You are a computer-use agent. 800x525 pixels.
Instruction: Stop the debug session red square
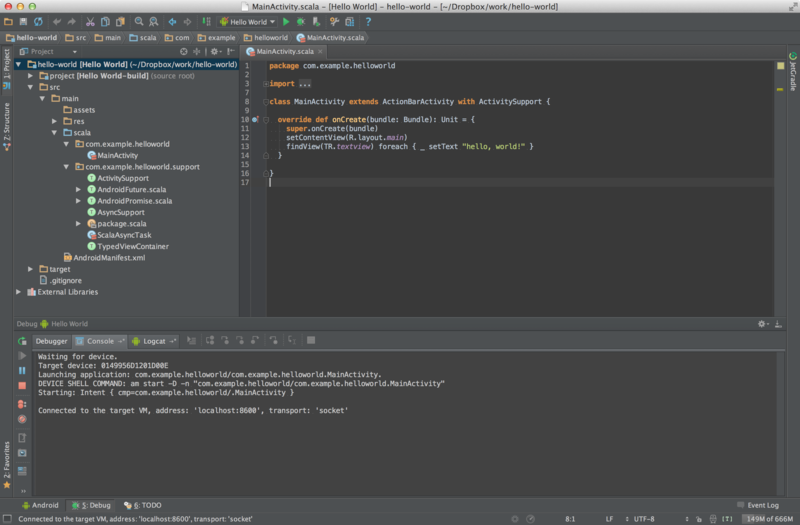point(22,386)
